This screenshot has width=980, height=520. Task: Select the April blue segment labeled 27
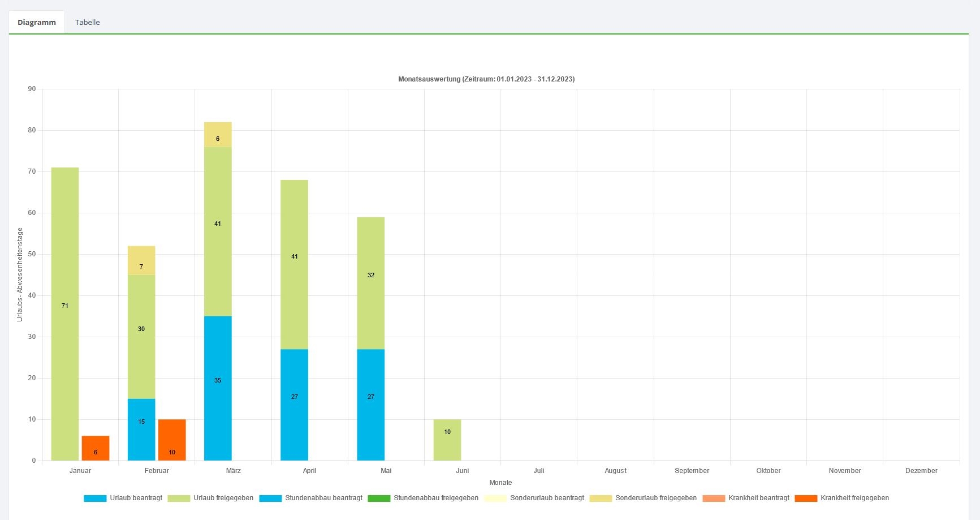coord(295,405)
